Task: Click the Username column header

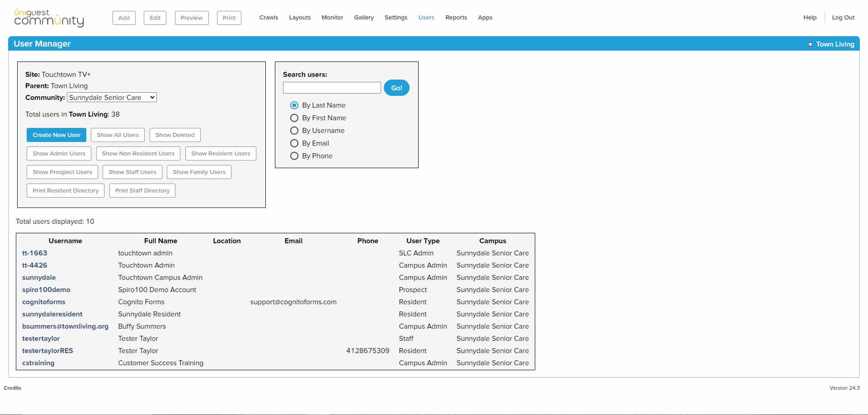Action: 65,241
